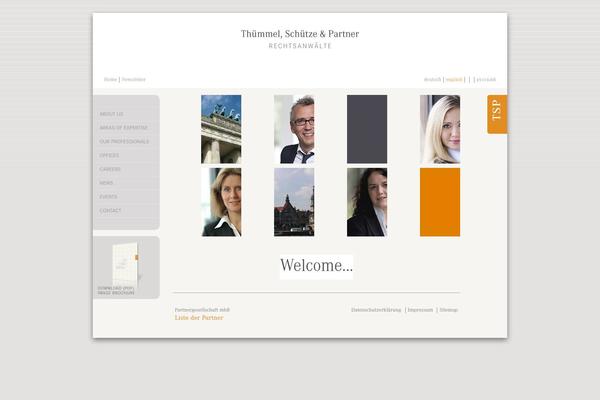Open the Newsletter link

click(x=134, y=80)
